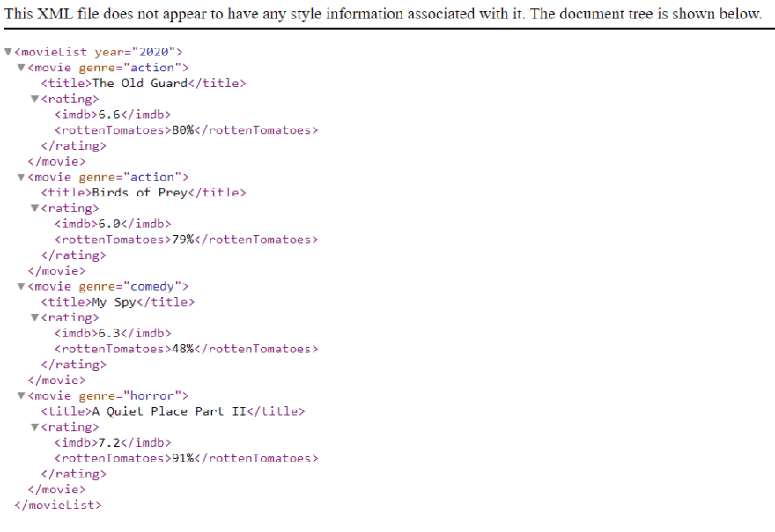Collapse the rating node with imdb 6.6
775x532 pixels.
[34, 99]
